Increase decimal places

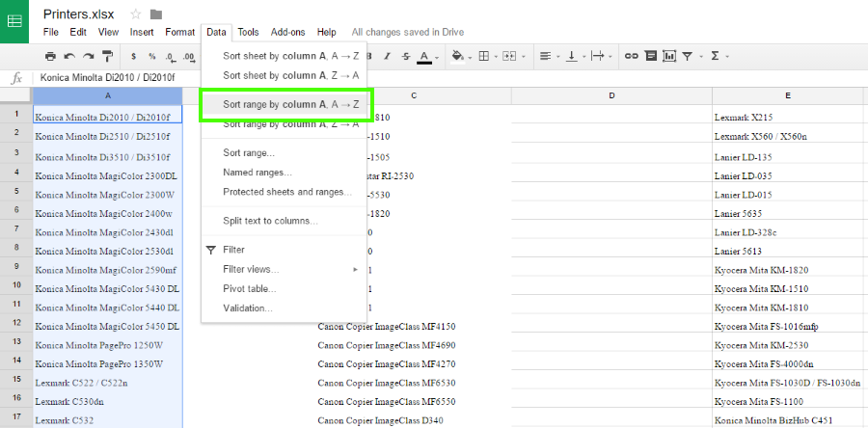click(189, 57)
